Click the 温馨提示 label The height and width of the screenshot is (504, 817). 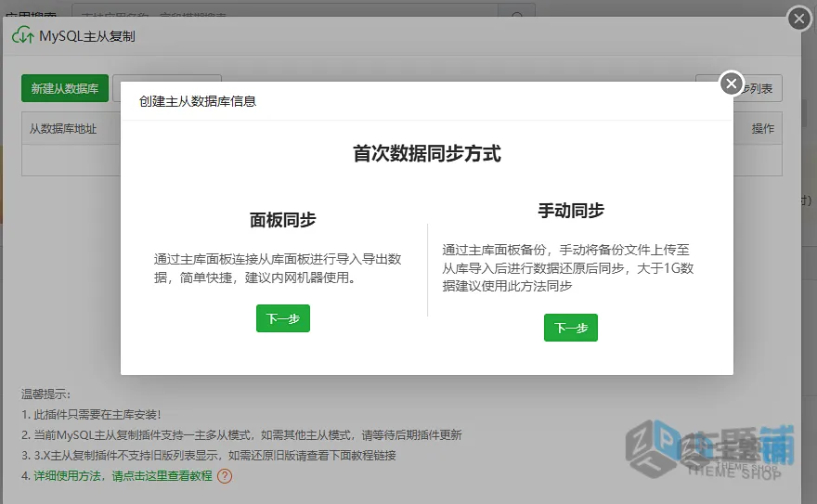coord(45,394)
